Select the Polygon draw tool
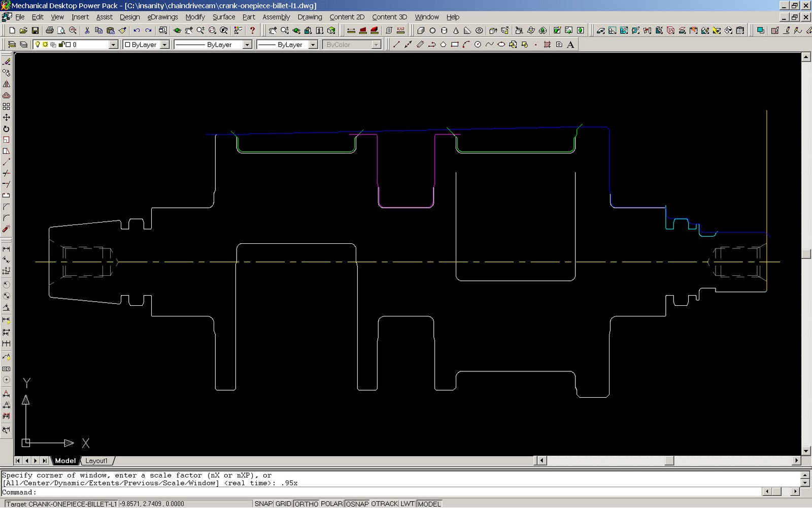This screenshot has width=812, height=508. click(x=443, y=45)
